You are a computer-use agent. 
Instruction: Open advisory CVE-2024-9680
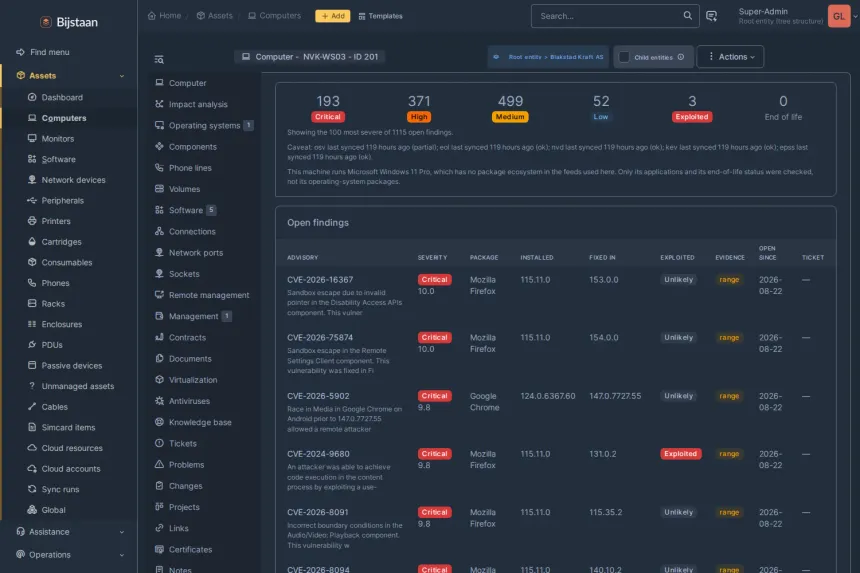coord(318,454)
